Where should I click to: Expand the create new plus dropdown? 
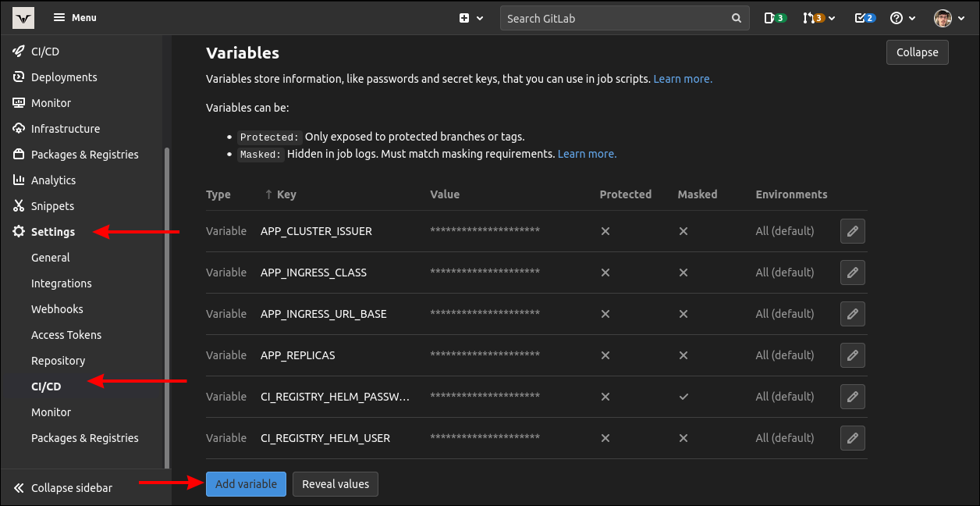click(471, 18)
